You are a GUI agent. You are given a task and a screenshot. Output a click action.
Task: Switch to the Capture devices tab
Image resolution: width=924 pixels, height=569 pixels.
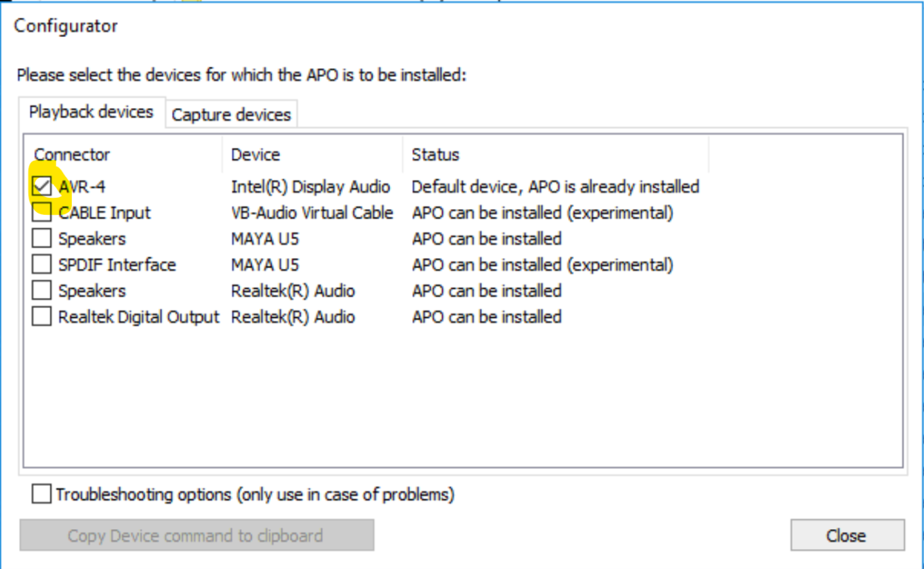(x=231, y=115)
